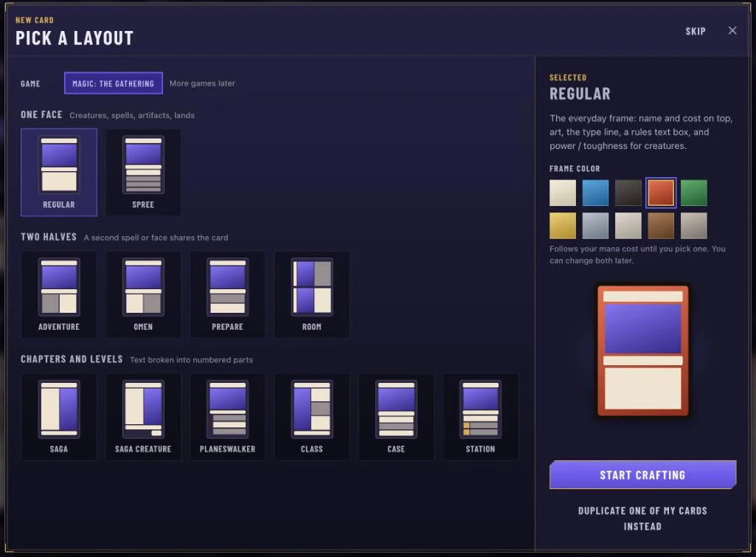Pick the Adventure two-halves layout
Image resolution: width=756 pixels, height=557 pixels.
pyautogui.click(x=59, y=294)
